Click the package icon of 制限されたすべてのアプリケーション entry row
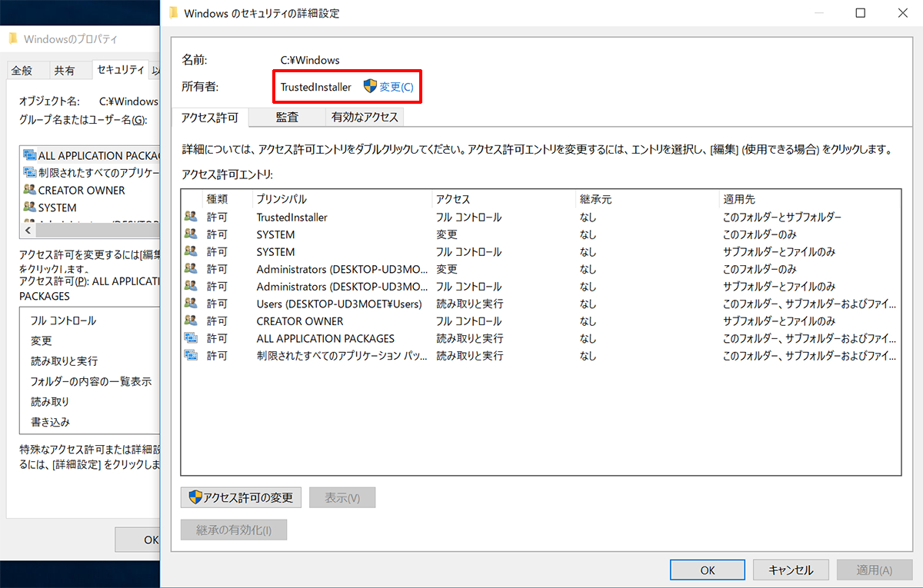Viewport: 923px width, 588px height. pos(191,355)
